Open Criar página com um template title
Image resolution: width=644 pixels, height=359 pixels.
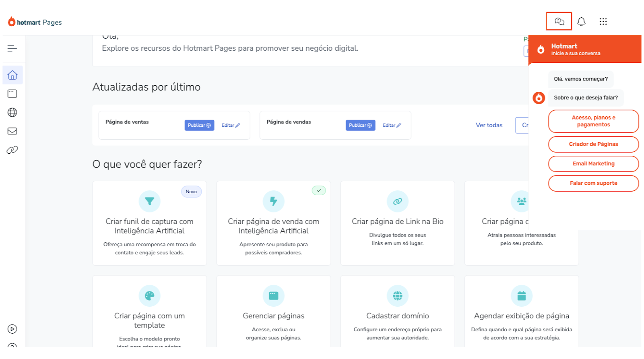point(149,320)
